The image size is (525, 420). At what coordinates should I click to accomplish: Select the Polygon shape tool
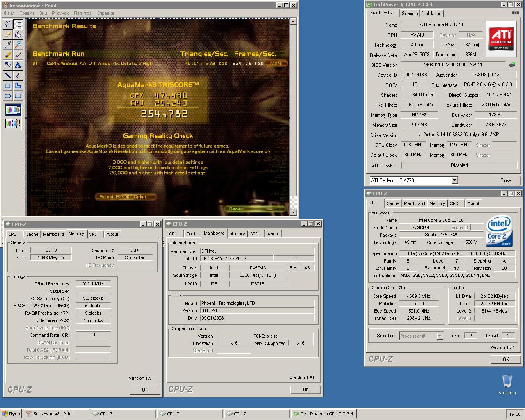point(18,86)
